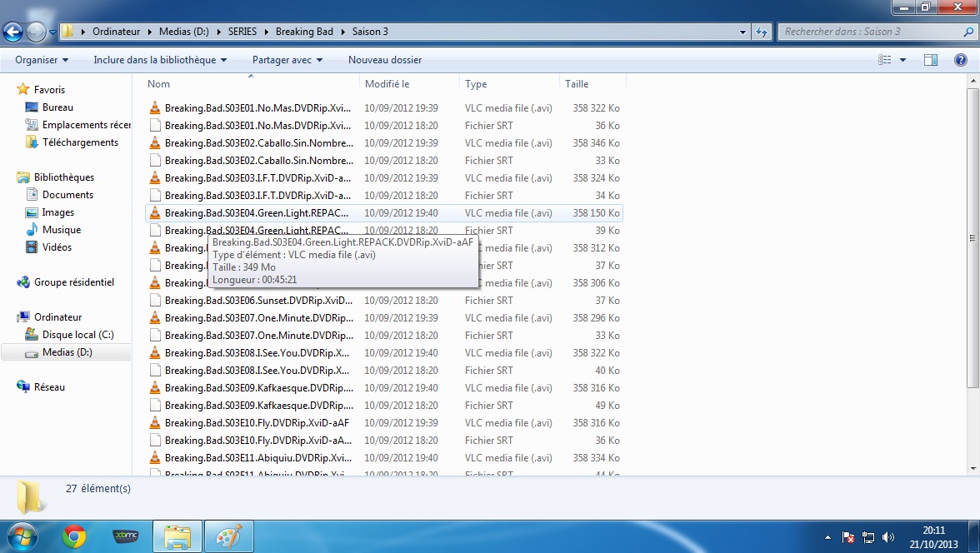Open the Windows Start button
Viewport: 980px width, 553px height.
(x=22, y=536)
